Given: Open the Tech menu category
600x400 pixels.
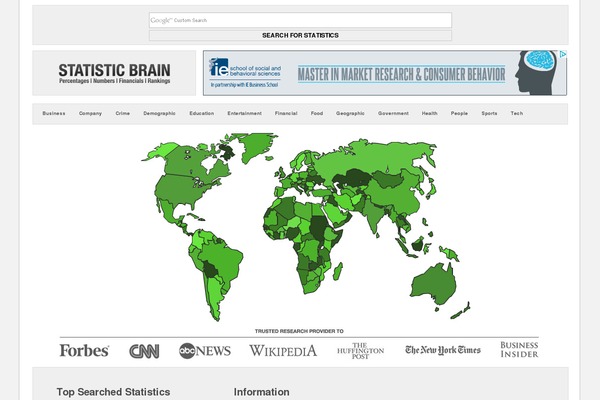Looking at the screenshot, I should (x=517, y=113).
